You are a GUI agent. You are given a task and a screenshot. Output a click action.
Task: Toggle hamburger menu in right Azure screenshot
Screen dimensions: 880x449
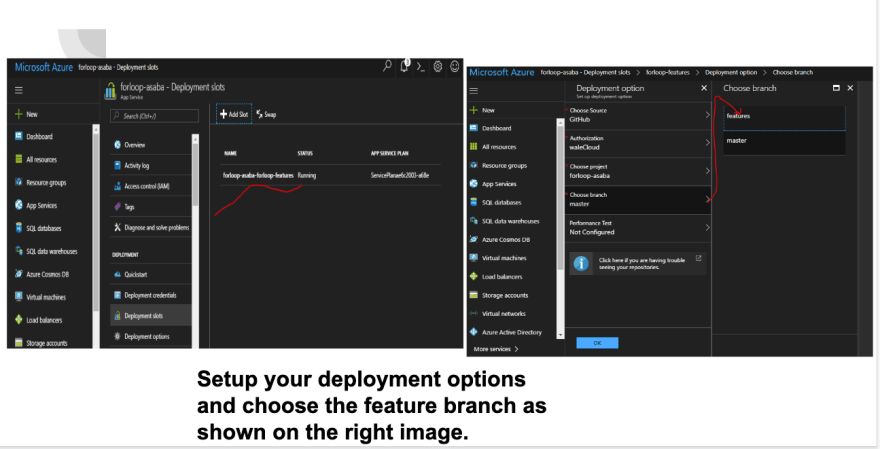(x=474, y=90)
